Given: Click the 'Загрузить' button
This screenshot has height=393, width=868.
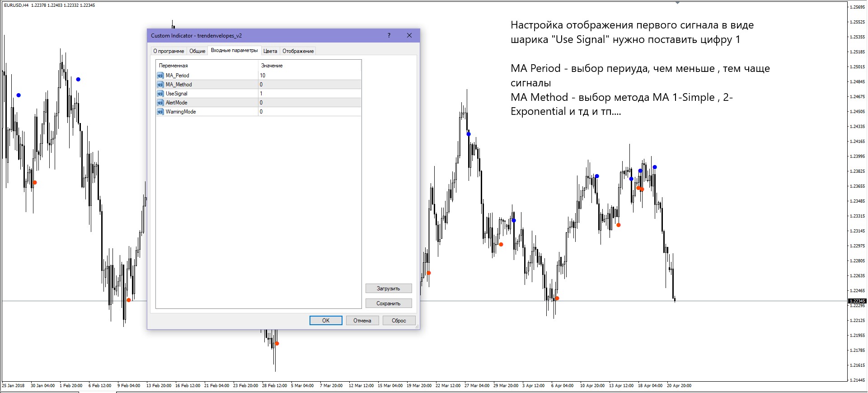Looking at the screenshot, I should pos(389,289).
